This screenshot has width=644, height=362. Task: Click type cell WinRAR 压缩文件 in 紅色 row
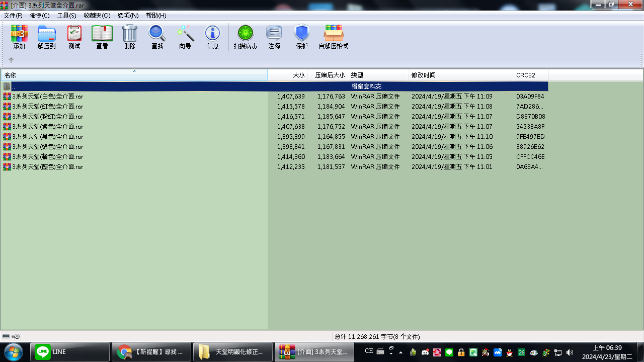pyautogui.click(x=375, y=107)
